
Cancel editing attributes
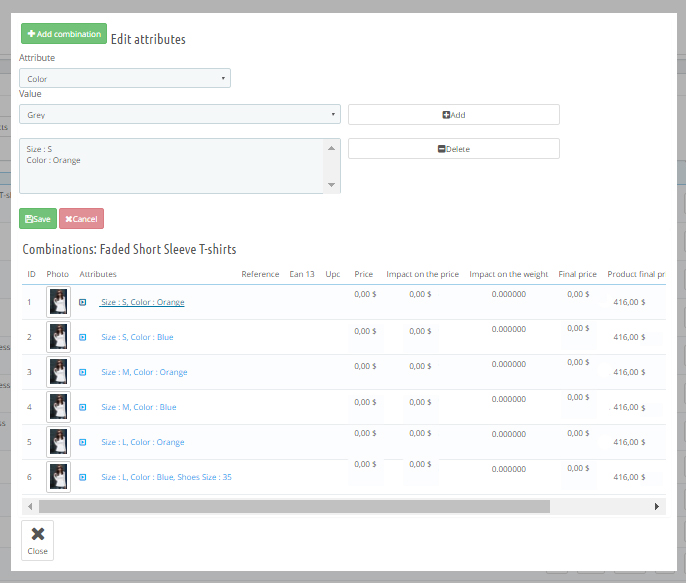click(x=81, y=219)
